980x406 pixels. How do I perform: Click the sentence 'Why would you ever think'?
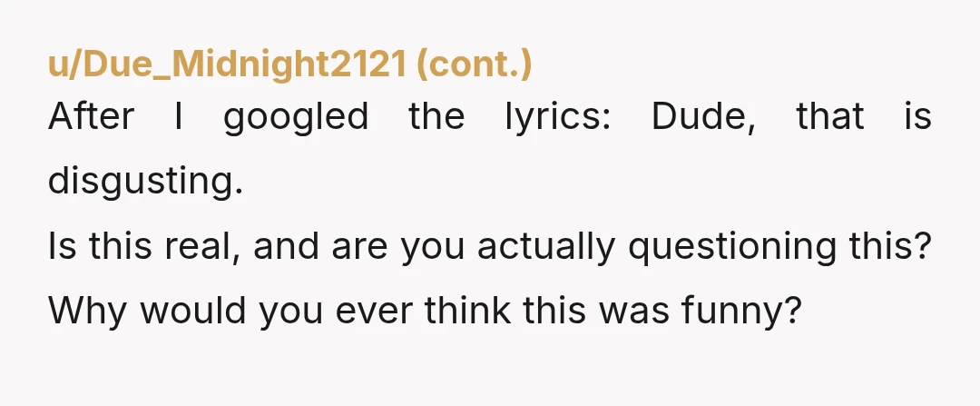[x=425, y=312]
